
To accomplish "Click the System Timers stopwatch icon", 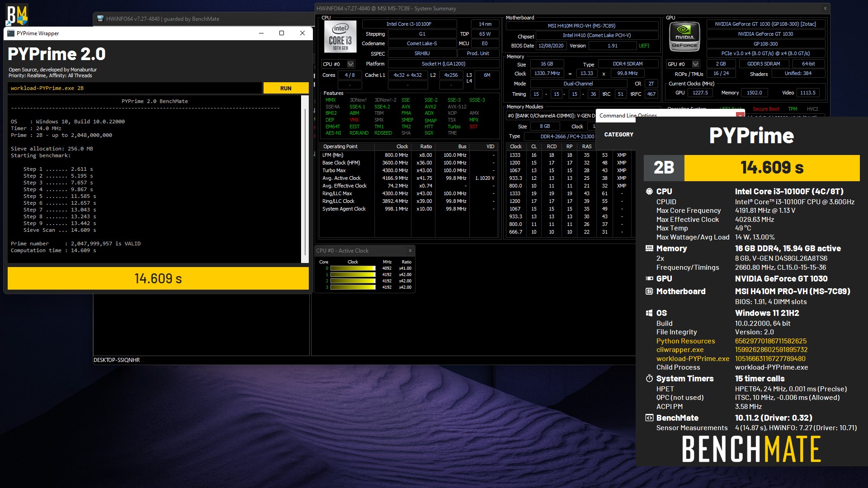I will pos(649,379).
